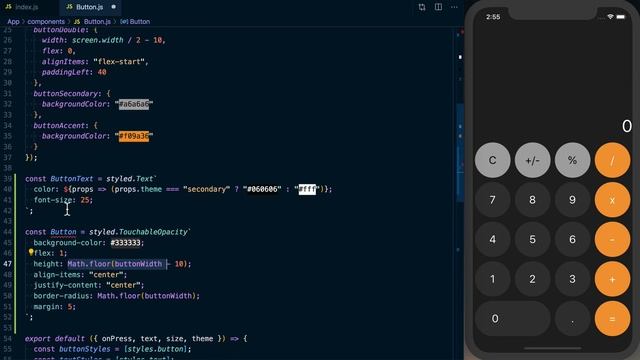Click the lightbulb quick fix icon on line 46
Image resolution: width=640 pixels, height=360 pixels.
click(31, 253)
